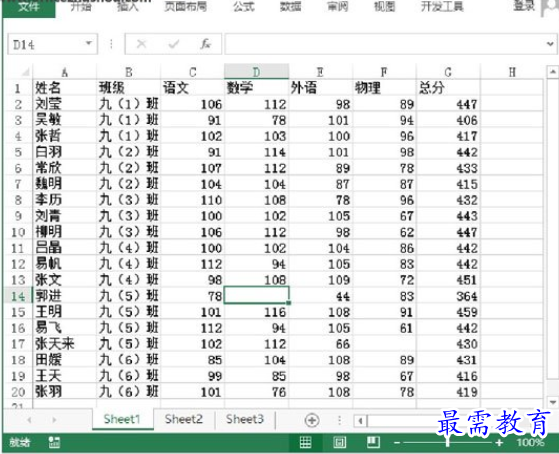
Task: Click the 100% zoom level
Action: [530, 443]
